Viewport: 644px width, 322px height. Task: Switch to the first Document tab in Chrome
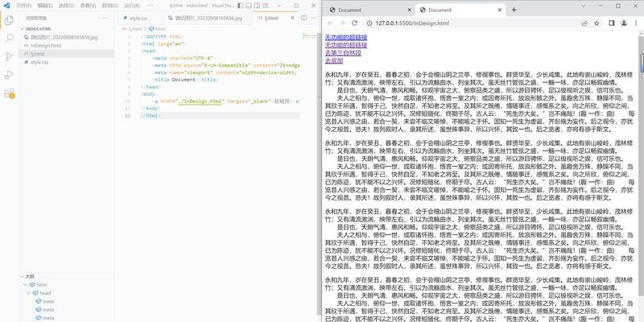click(349, 10)
